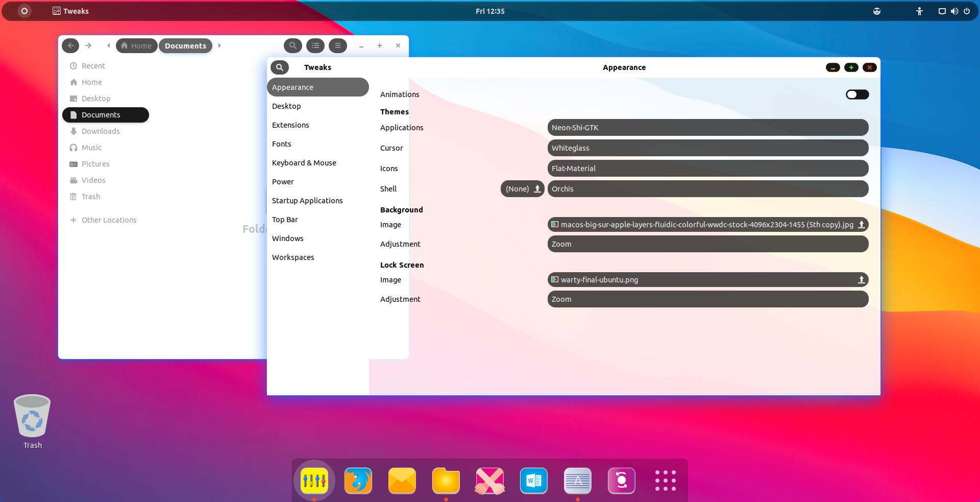This screenshot has height=502, width=980.
Task: Launch the Word app from dock
Action: pos(534,481)
